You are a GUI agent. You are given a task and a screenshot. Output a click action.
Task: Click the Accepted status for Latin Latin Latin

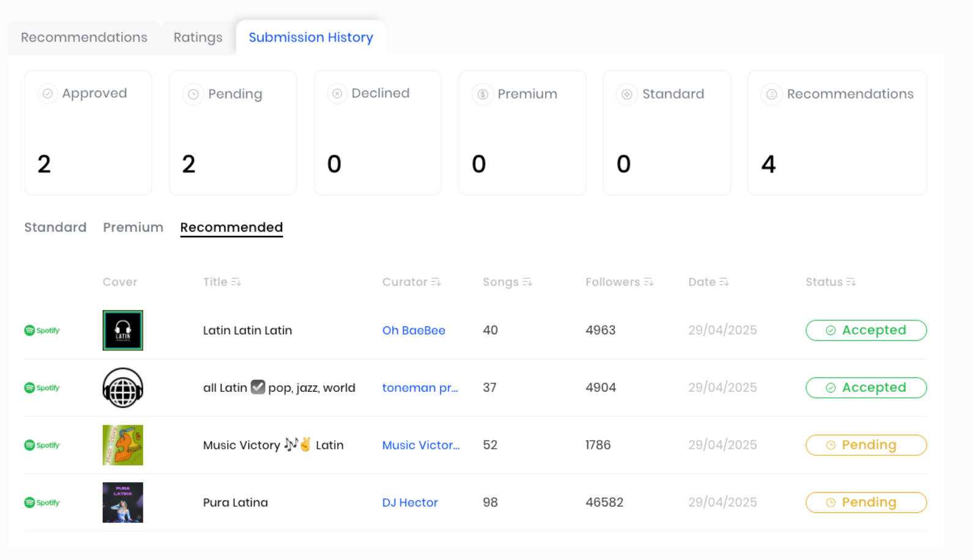click(x=866, y=330)
